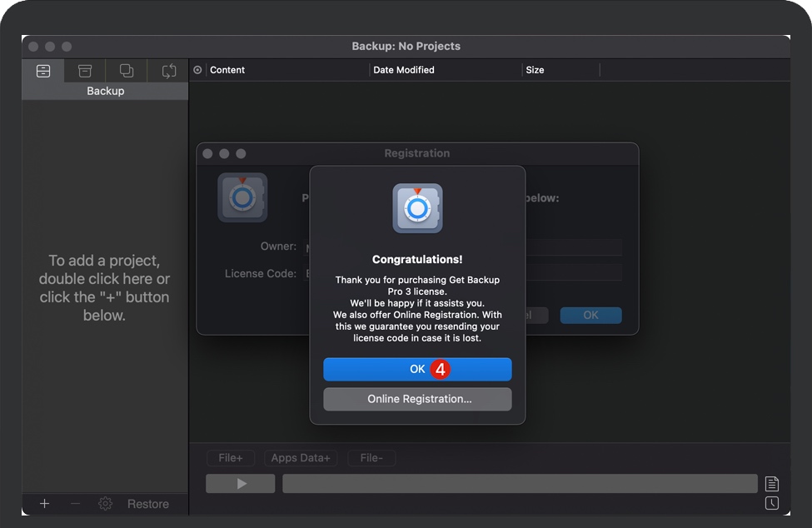
Task: Open the schedule clock icon
Action: click(772, 503)
